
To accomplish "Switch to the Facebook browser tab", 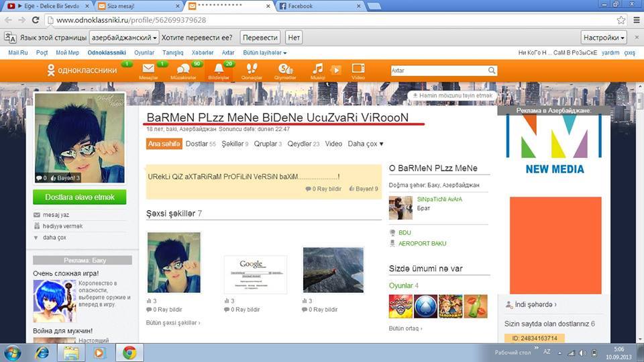I will pyautogui.click(x=320, y=6).
